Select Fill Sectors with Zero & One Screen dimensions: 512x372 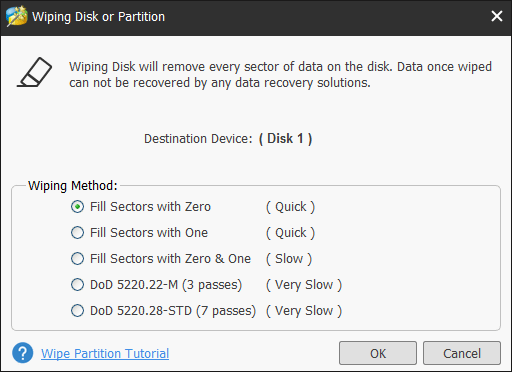click(x=77, y=259)
